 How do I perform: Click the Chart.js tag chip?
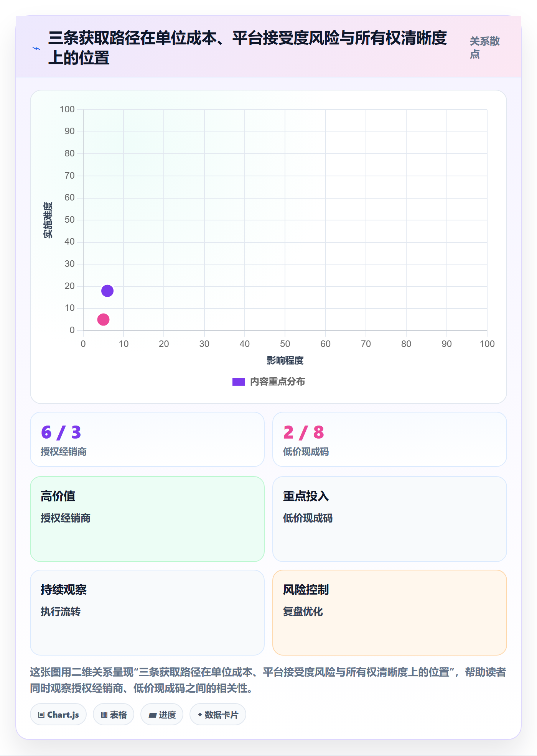click(x=58, y=715)
